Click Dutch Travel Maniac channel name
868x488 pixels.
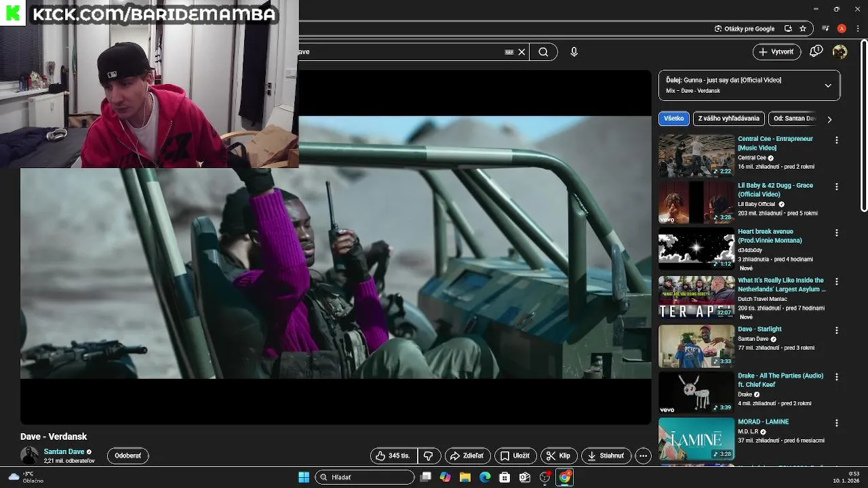tap(762, 299)
